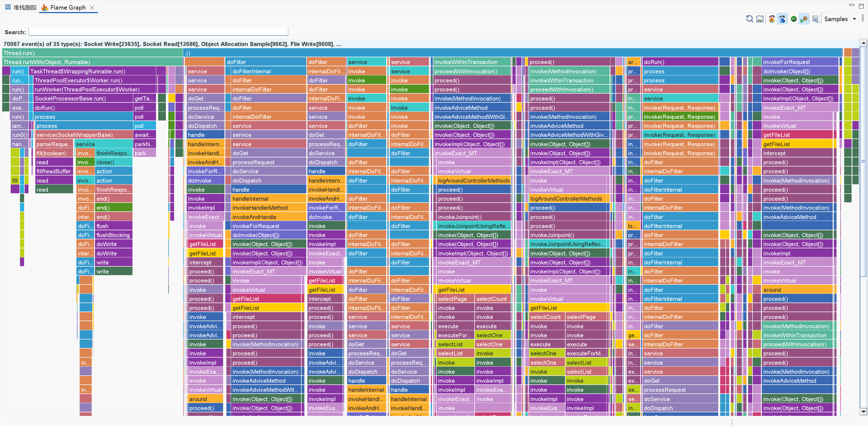
Task: Close the Flame Graph tab
Action: pos(92,7)
